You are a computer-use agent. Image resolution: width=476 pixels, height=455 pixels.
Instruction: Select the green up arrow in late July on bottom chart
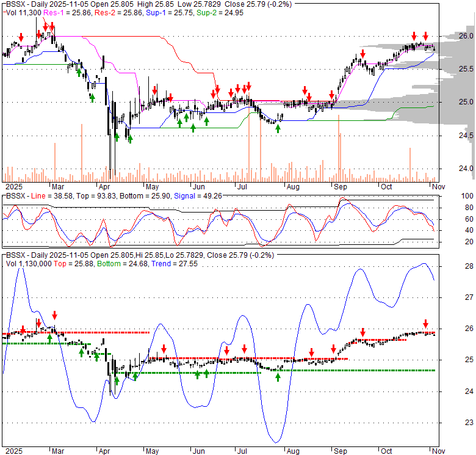tap(278, 377)
